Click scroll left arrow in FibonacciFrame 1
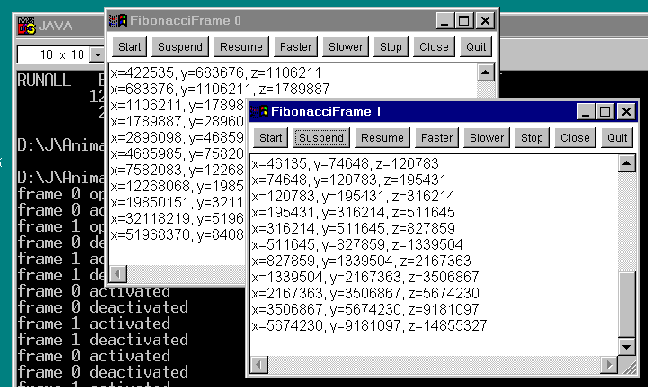 tap(259, 365)
